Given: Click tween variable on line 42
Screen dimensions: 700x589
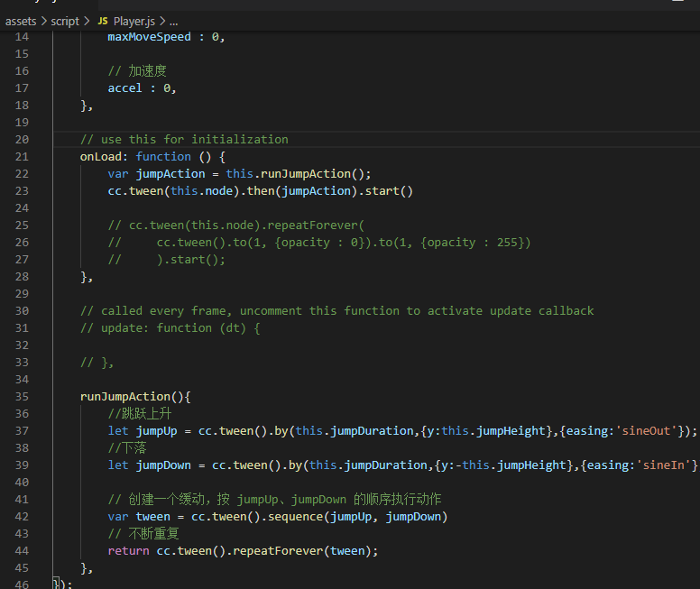Looking at the screenshot, I should [x=152, y=517].
